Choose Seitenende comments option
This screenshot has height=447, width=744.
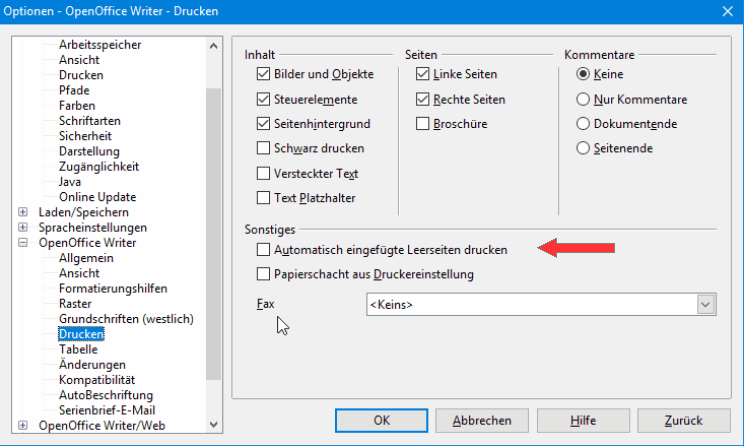[583, 148]
